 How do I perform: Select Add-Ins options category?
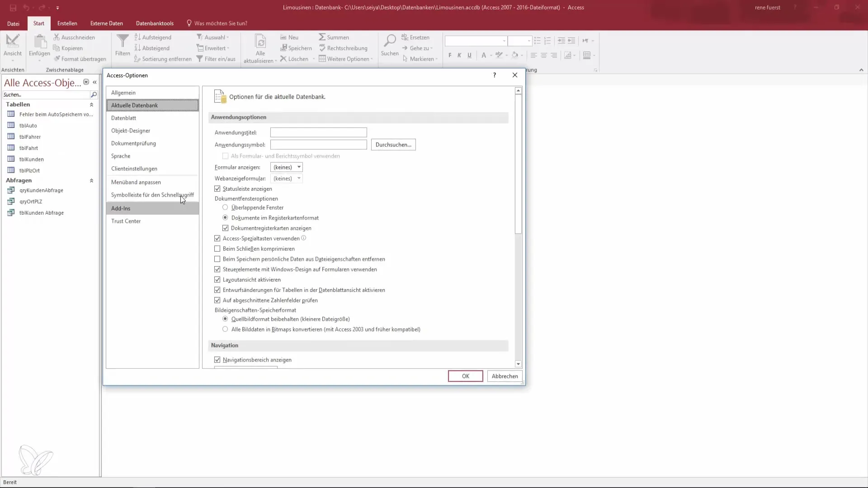click(x=152, y=208)
